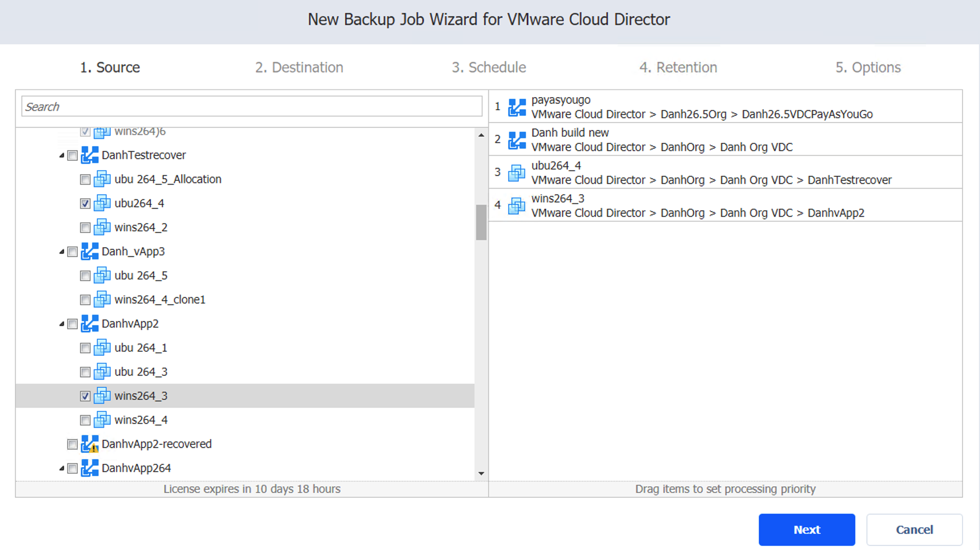
Task: Click the scrollbar up arrow
Action: (x=481, y=135)
